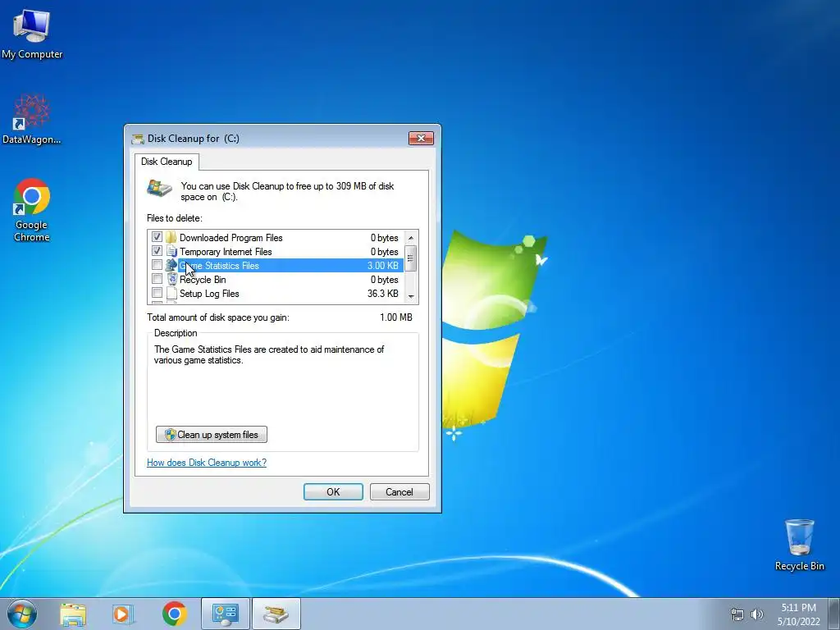
Task: Click the 36.3 KB size value
Action: click(382, 294)
